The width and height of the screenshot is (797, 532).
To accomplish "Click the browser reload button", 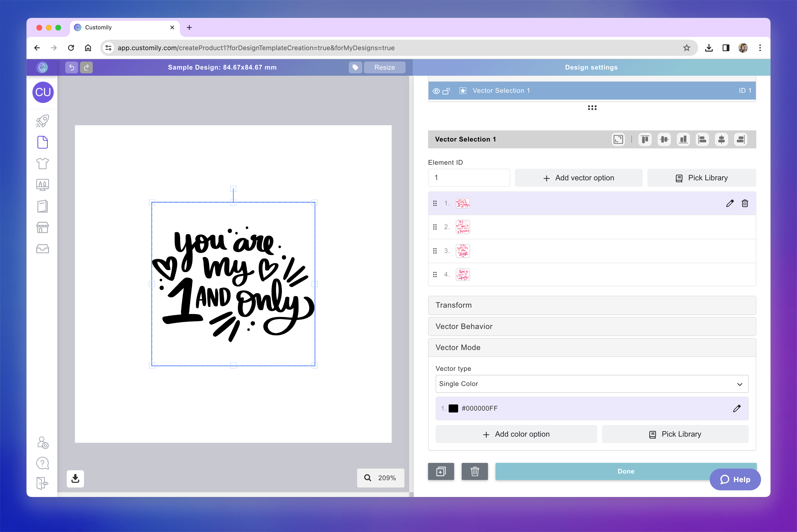I will pos(71,48).
